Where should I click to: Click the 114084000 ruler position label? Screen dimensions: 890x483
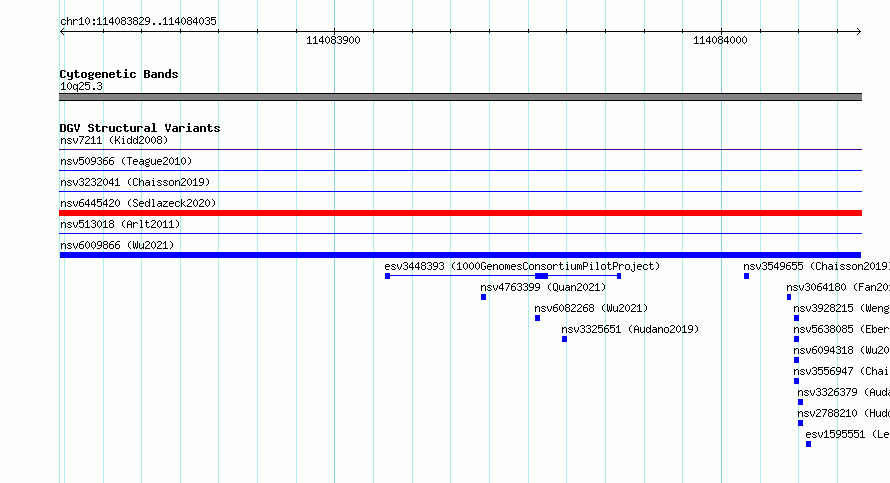coord(720,40)
